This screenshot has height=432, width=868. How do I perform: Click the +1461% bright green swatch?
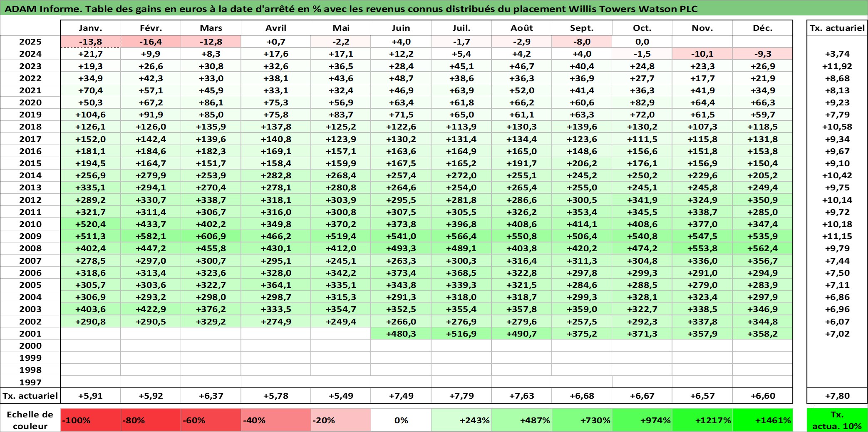763,420
